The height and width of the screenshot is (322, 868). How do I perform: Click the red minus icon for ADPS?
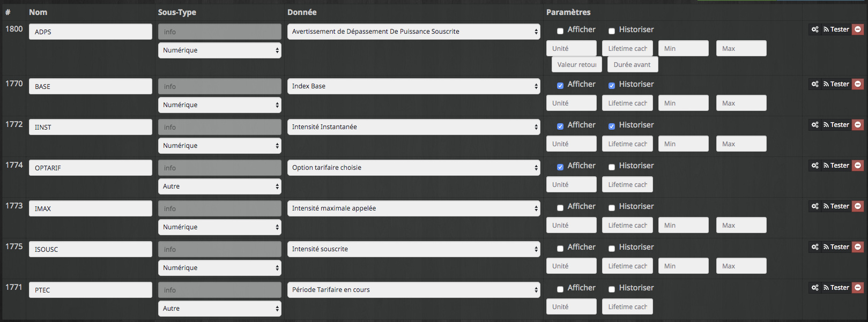coord(858,29)
